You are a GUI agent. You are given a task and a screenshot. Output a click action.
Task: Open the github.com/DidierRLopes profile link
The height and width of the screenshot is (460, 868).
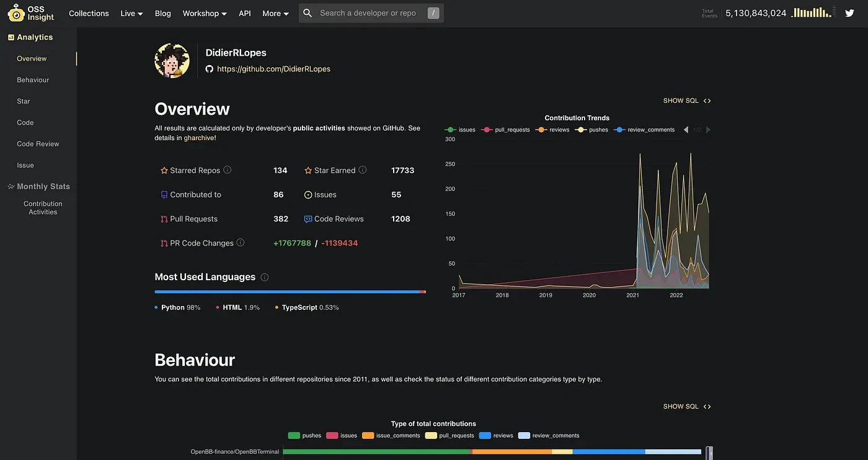273,69
